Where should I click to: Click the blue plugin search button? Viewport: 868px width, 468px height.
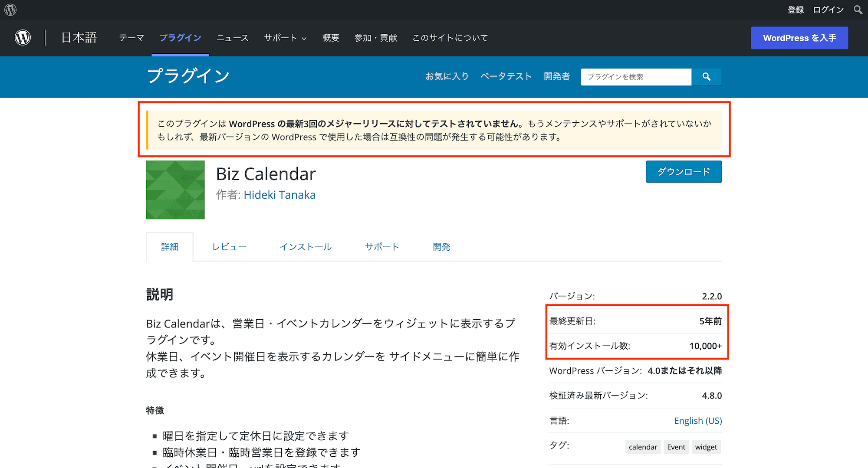(x=707, y=77)
